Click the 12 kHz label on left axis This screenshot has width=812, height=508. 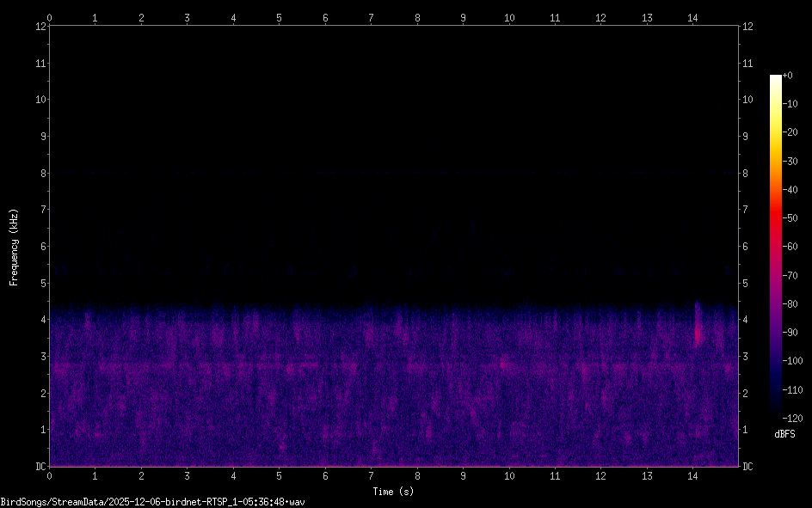coord(39,27)
